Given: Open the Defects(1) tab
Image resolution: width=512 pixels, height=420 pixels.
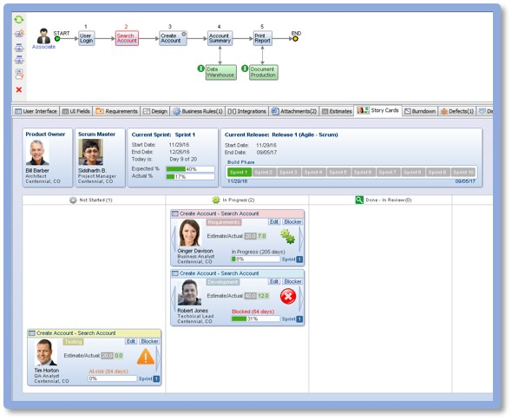Looking at the screenshot, I should click(457, 111).
